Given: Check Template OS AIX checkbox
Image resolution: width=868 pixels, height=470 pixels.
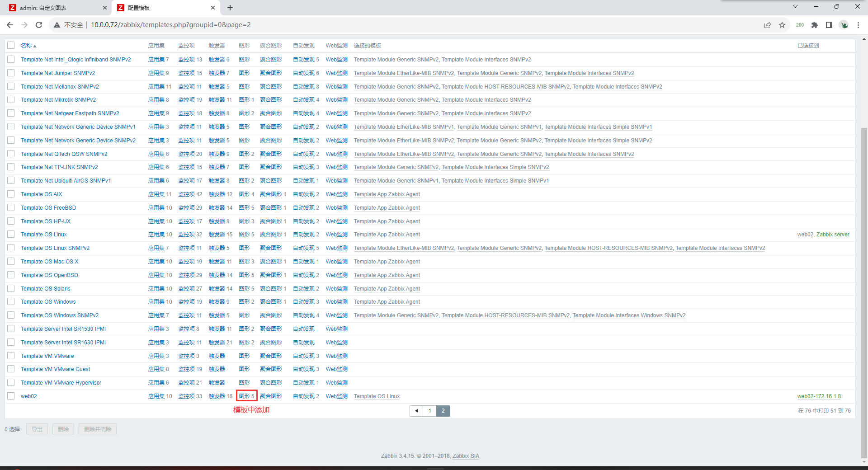Looking at the screenshot, I should (11, 194).
